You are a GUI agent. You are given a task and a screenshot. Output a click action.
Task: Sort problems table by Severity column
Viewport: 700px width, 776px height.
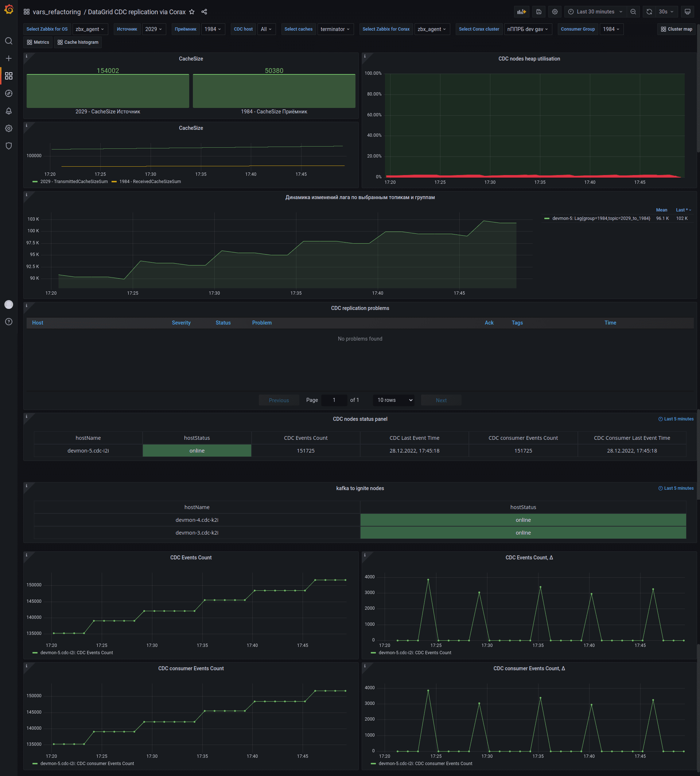click(x=181, y=323)
